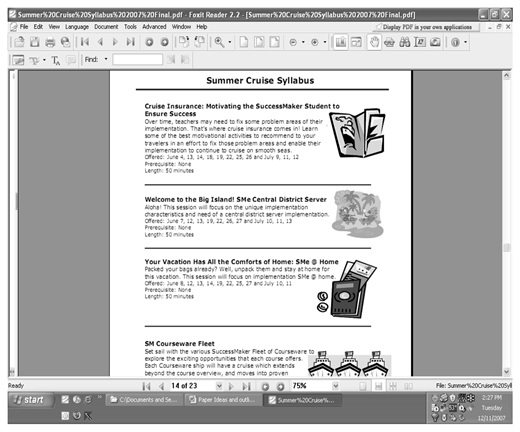Click 'Display PDF in your own applications' link
The width and height of the screenshot is (520, 432).
click(x=427, y=27)
